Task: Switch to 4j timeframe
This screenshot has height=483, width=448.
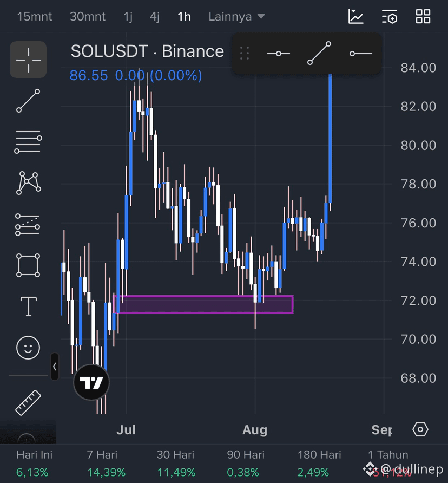Action: [155, 17]
